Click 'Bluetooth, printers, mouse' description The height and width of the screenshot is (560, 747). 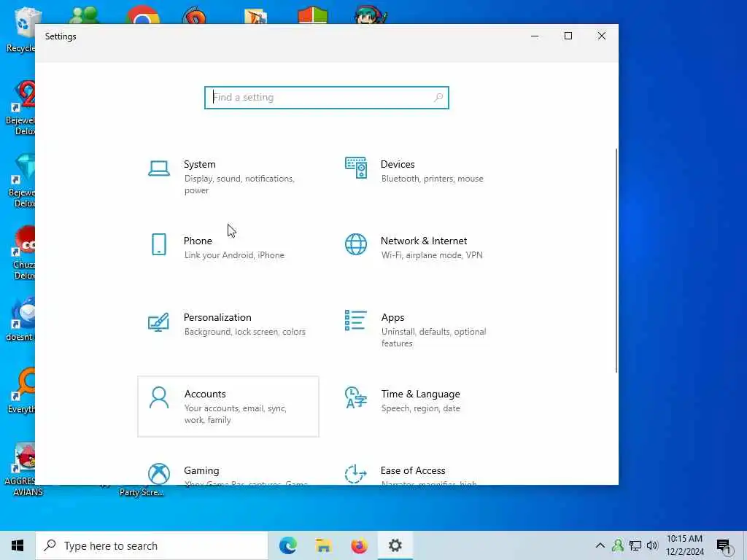(432, 179)
